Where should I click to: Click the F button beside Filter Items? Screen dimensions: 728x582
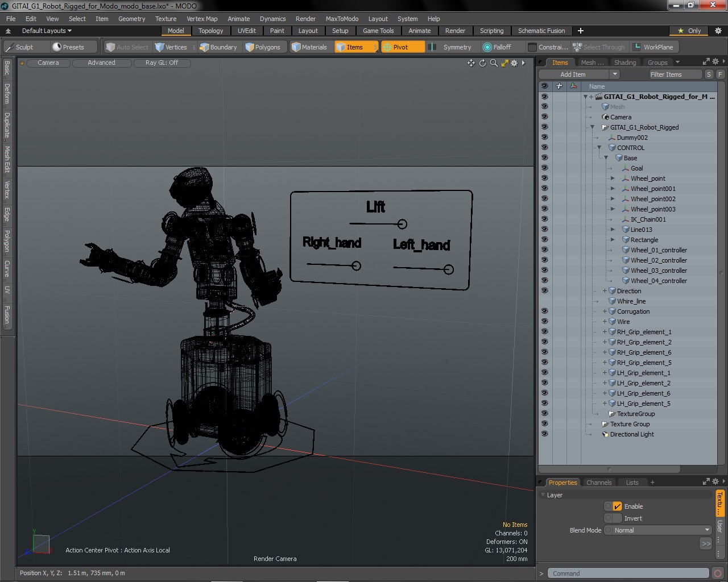(720, 74)
